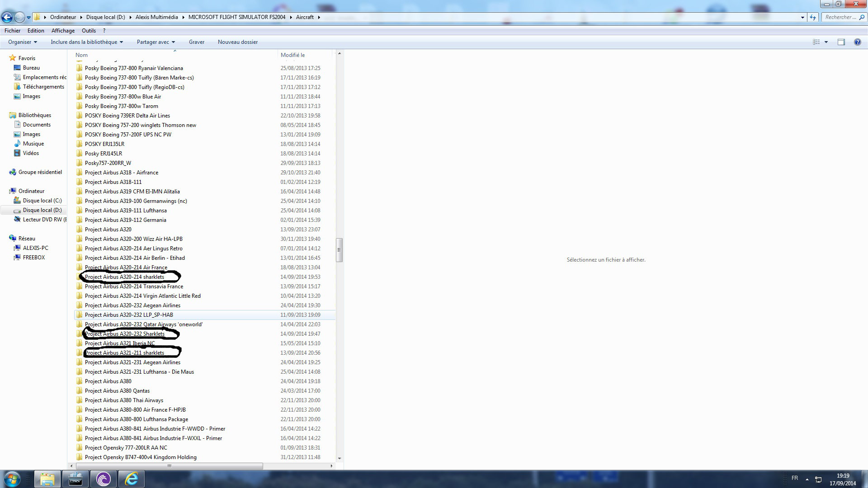This screenshot has width=868, height=488.
Task: Open Internet Explorer from the taskbar
Action: click(132, 479)
